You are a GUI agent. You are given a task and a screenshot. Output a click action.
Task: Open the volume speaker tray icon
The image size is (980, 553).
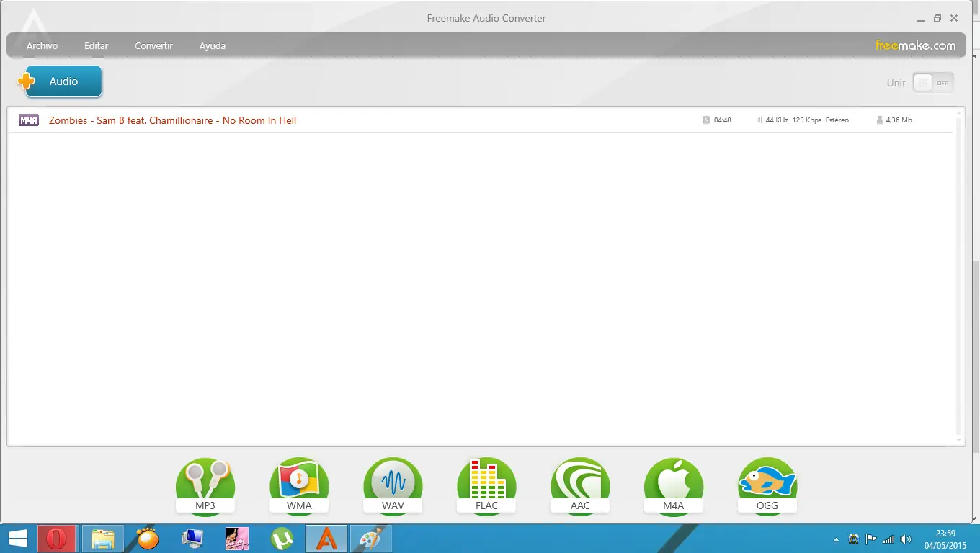906,539
